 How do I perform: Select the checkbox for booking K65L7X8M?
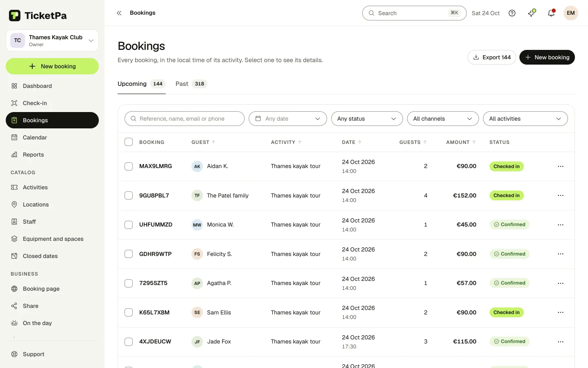129,312
